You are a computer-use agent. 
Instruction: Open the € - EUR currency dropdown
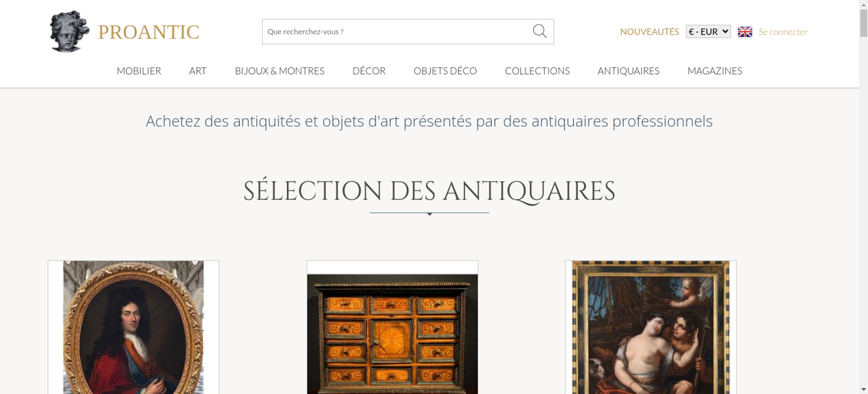coord(708,32)
